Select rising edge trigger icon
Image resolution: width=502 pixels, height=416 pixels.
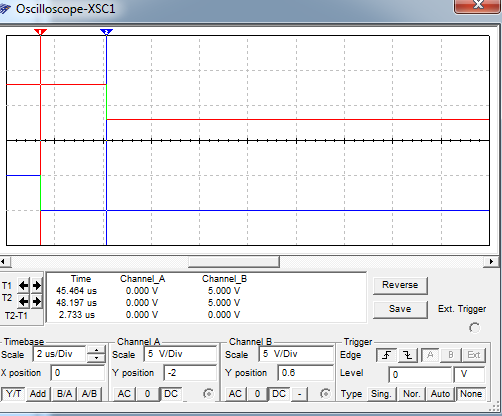(386, 355)
